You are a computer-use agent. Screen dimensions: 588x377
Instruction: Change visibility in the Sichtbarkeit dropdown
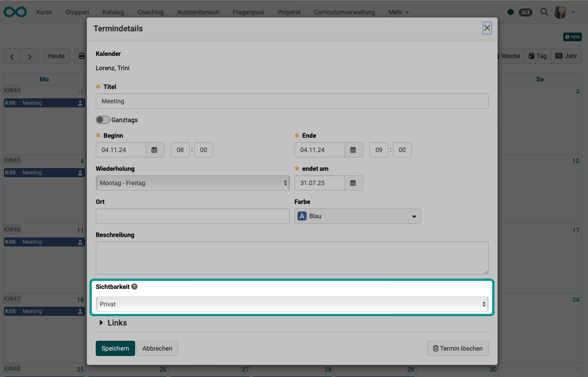point(293,304)
